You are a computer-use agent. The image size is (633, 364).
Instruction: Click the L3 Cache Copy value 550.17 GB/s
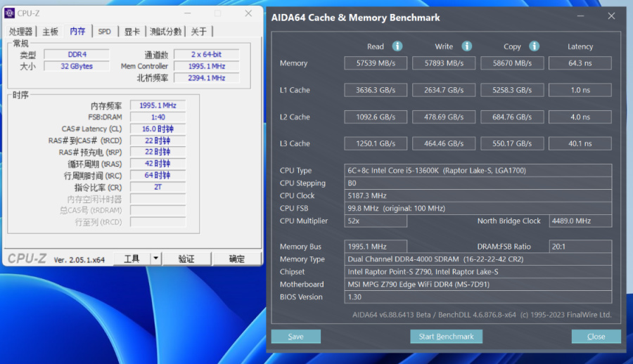512,143
